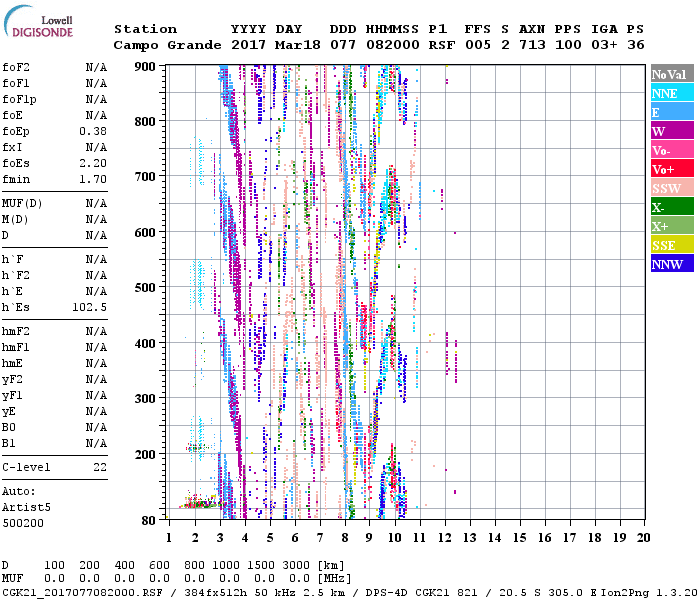The height and width of the screenshot is (600, 700).
Task: Select the 2017 Mar18 date header
Action: pos(275,45)
